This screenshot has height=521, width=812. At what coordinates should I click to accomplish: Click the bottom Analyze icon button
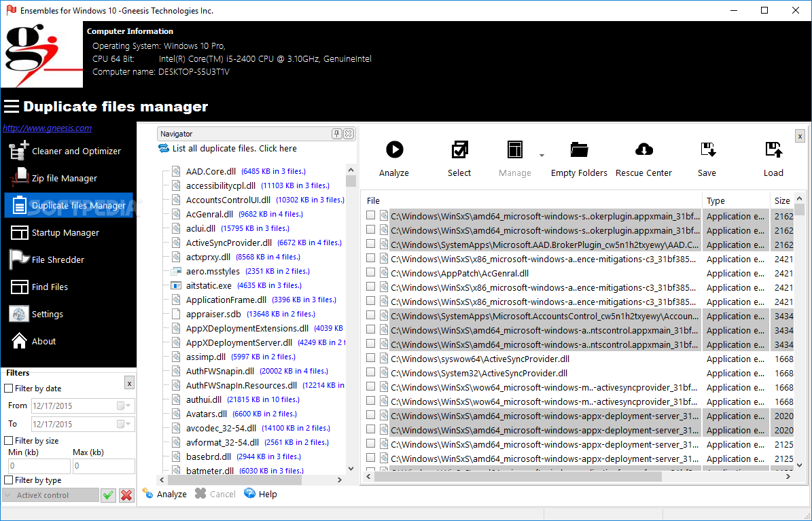[x=164, y=494]
